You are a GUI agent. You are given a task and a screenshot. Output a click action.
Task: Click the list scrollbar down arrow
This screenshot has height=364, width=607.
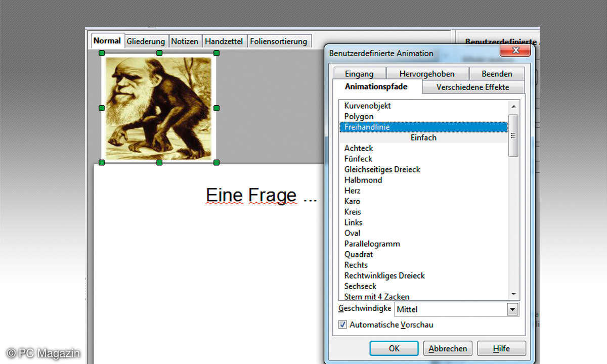click(x=513, y=294)
